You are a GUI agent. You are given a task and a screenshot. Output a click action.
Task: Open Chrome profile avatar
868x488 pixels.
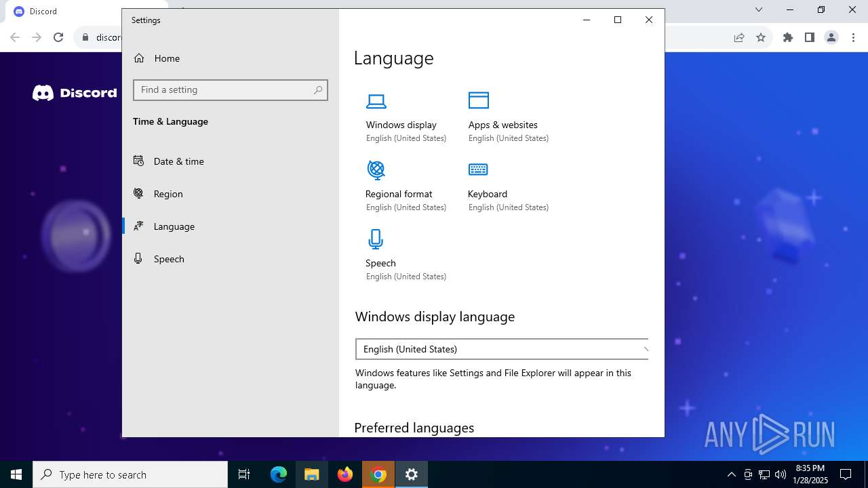coord(831,38)
